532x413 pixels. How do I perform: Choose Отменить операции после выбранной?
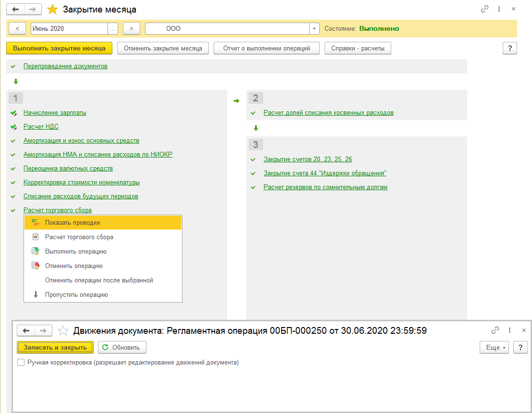point(99,280)
